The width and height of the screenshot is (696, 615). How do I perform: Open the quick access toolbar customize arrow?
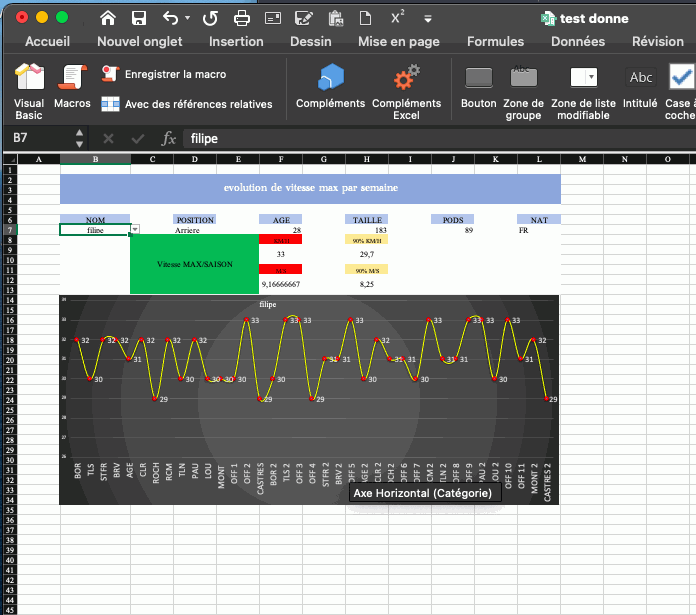[x=428, y=18]
